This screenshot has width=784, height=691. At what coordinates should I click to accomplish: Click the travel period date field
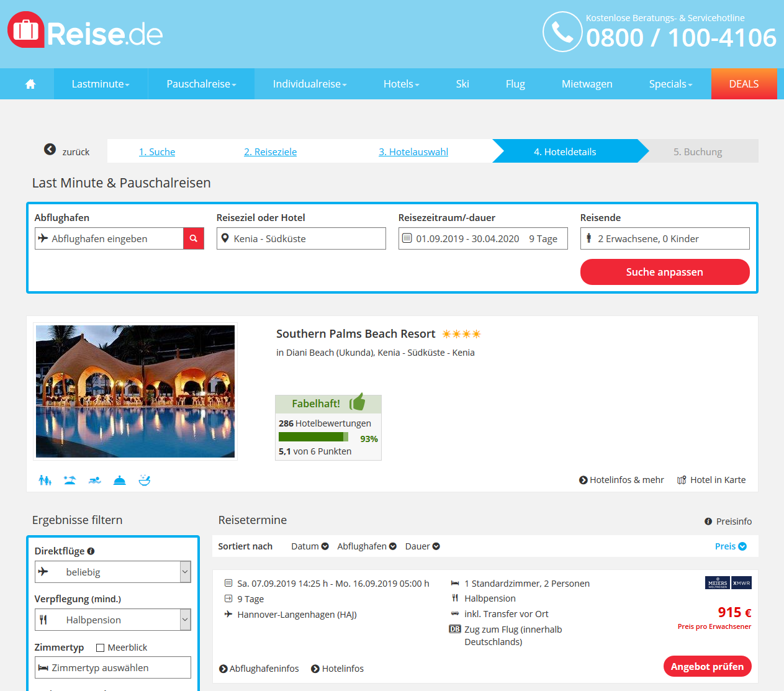tap(483, 238)
